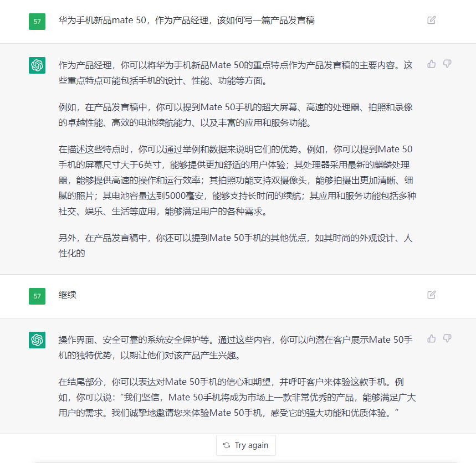Click the paragraph starting '例如，在产品发言稿中'
476x463 pixels.
pos(236,115)
